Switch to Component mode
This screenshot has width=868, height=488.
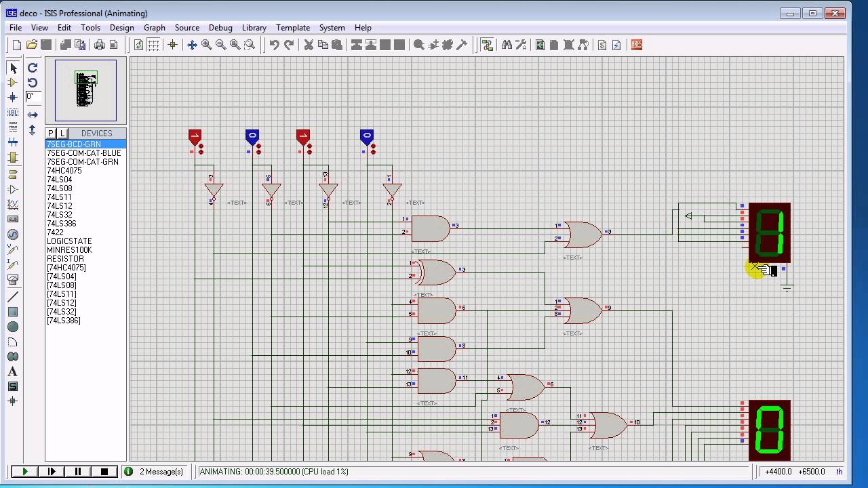[x=13, y=83]
